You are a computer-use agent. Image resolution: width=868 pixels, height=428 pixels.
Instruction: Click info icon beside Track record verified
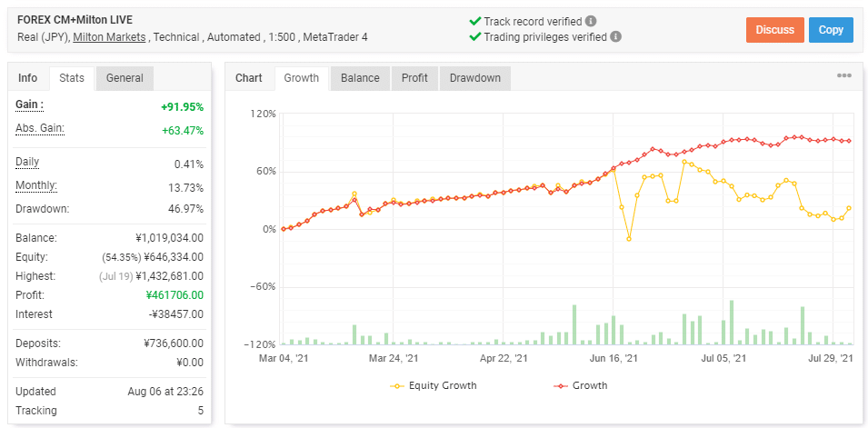591,21
